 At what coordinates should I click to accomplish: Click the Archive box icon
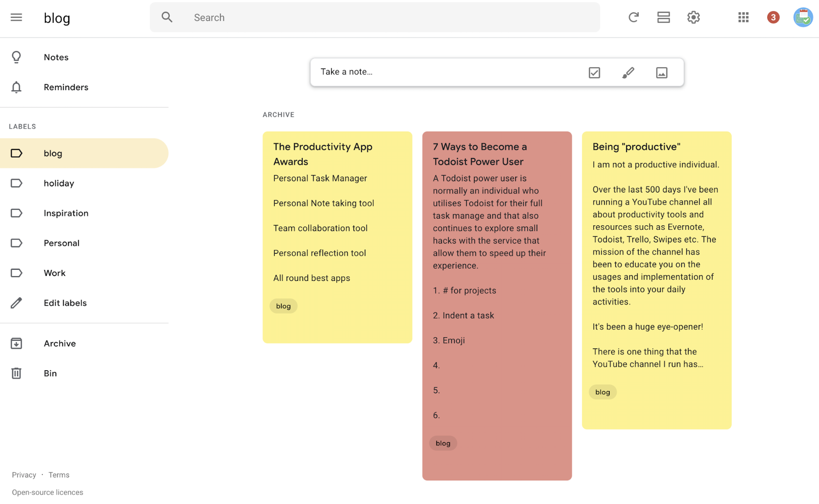tap(16, 343)
